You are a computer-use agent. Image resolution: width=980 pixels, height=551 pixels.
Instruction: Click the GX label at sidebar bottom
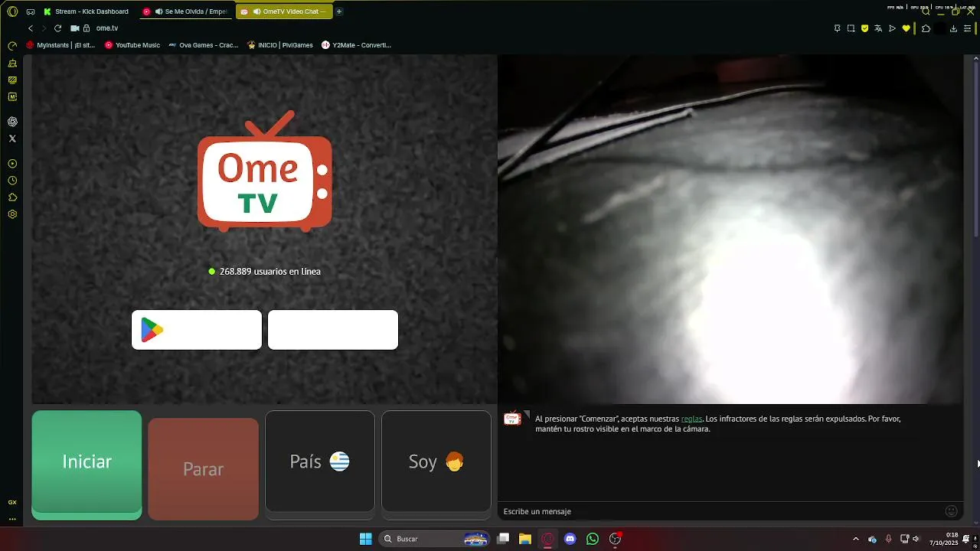(12, 503)
